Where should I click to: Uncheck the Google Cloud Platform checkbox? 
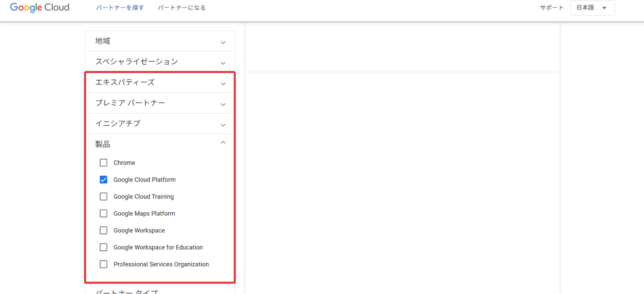pos(103,180)
